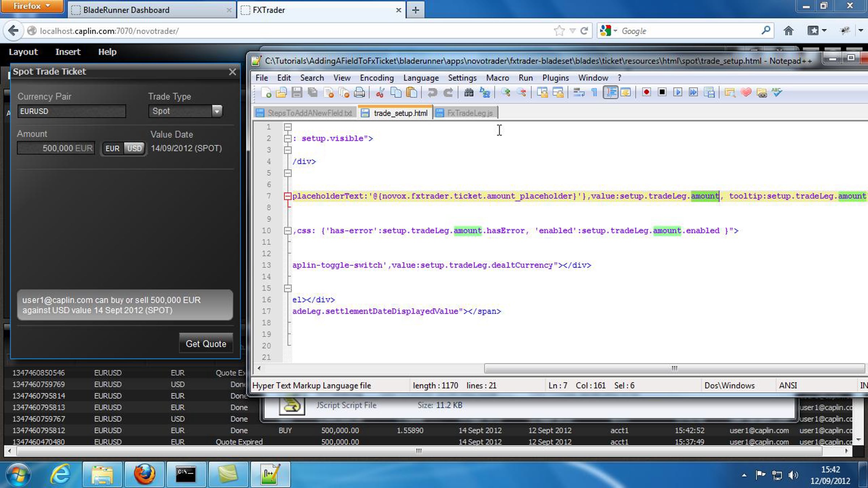This screenshot has height=488, width=868.
Task: Click the New file icon in Notepad++
Action: pyautogui.click(x=266, y=93)
